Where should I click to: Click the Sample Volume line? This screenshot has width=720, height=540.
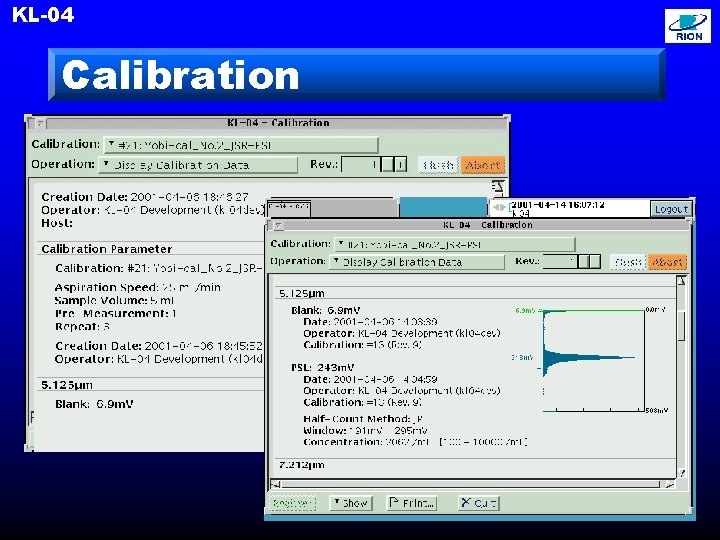114,301
